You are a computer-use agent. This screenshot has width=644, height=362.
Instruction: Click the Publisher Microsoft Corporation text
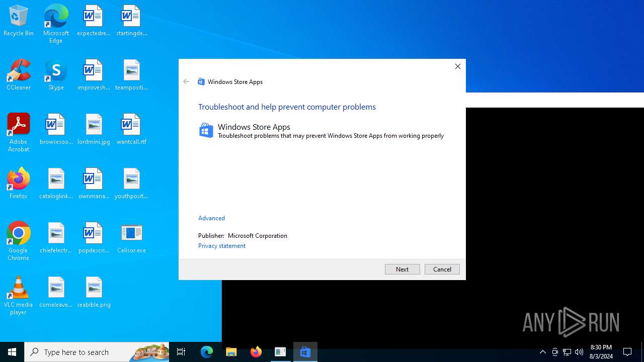[243, 235]
